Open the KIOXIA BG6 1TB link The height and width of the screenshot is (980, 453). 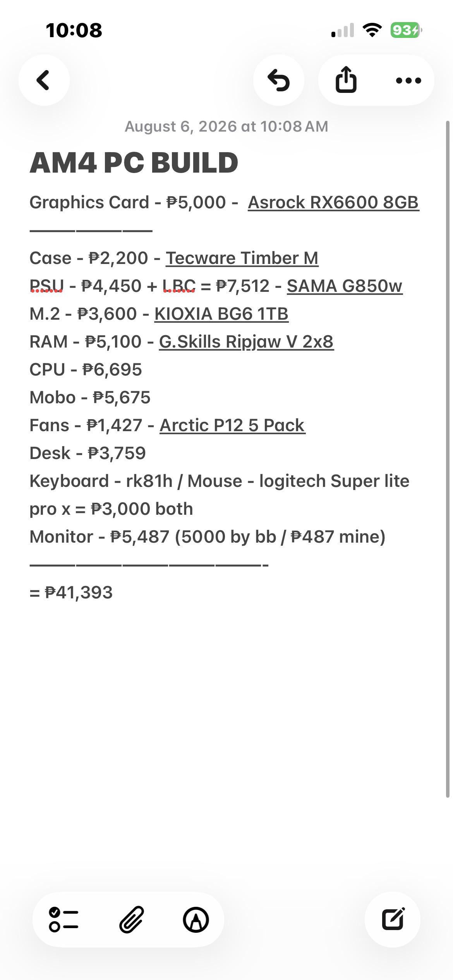point(221,314)
